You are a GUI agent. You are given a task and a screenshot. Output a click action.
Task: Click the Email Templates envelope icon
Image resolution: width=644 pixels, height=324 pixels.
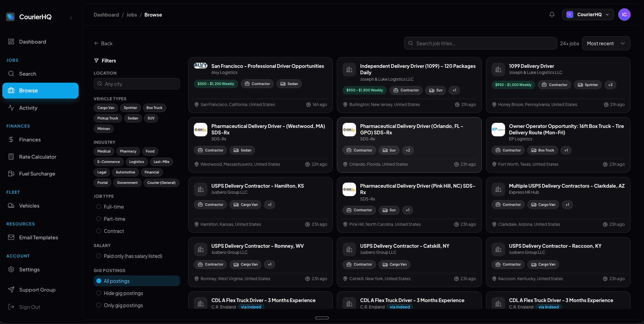tap(11, 237)
